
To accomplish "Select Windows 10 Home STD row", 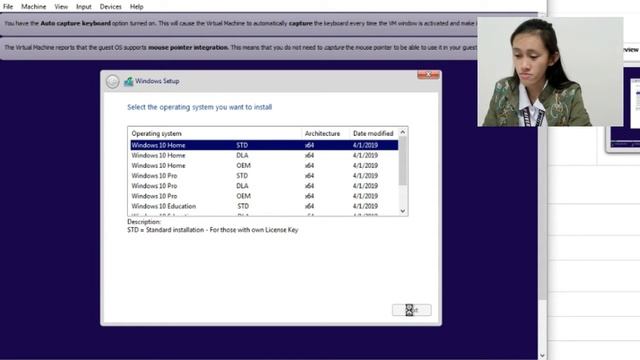I will pos(264,145).
